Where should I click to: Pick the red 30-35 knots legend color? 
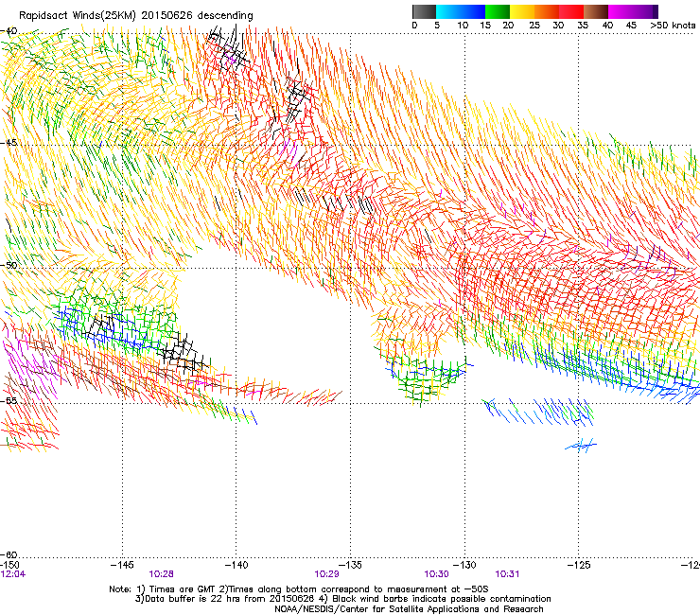[x=571, y=11]
